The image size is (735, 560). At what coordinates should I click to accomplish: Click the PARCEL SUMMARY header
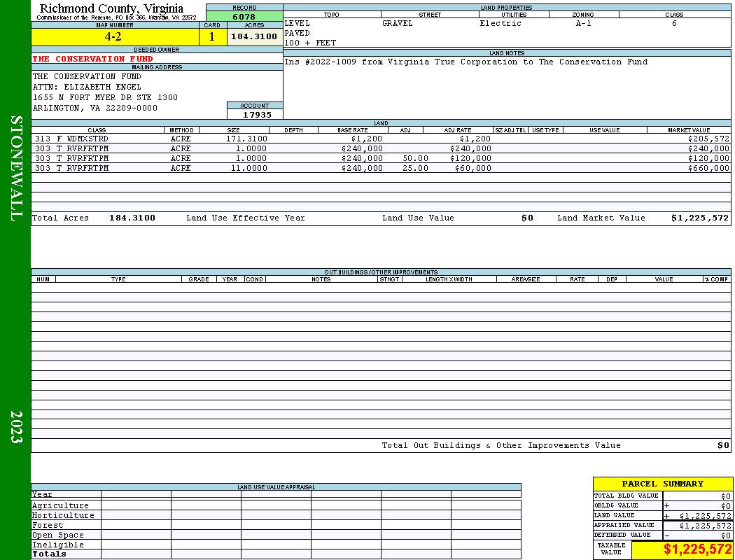(x=663, y=484)
